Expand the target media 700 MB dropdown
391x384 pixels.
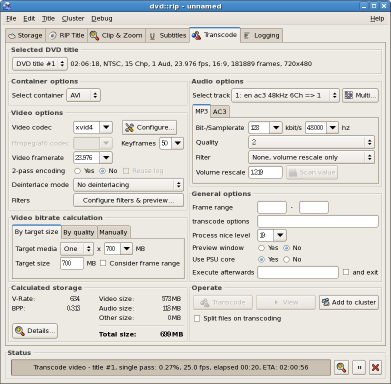[126, 249]
